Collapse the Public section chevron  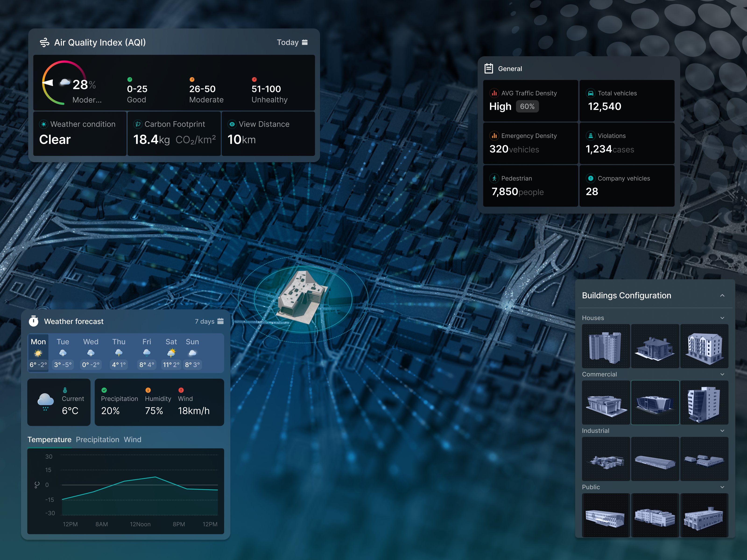(722, 487)
